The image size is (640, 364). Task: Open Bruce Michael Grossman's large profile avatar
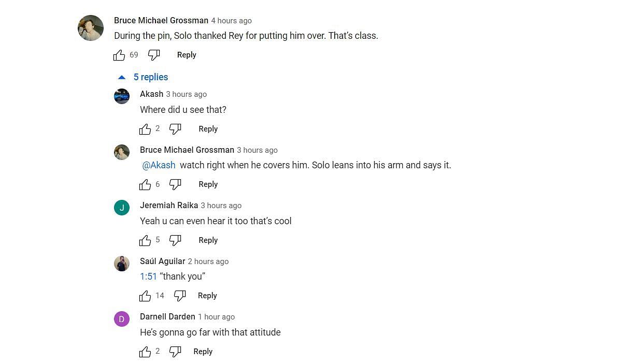tap(91, 28)
